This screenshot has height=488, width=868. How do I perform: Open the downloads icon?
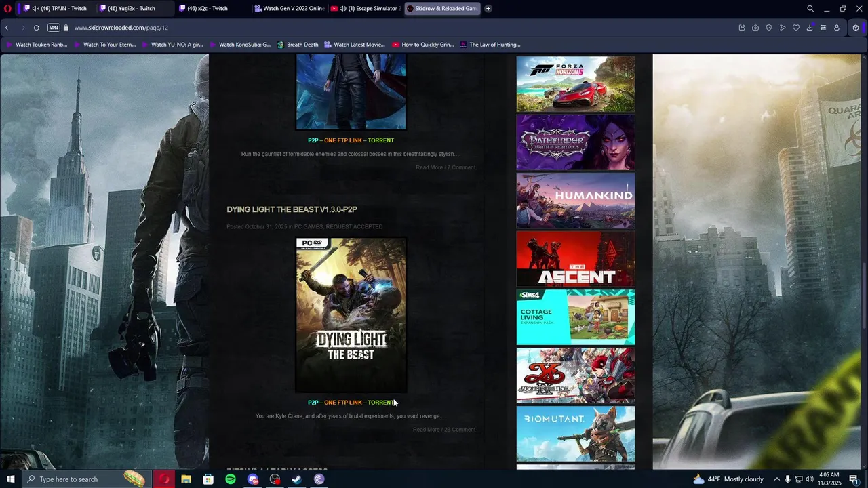click(x=810, y=28)
